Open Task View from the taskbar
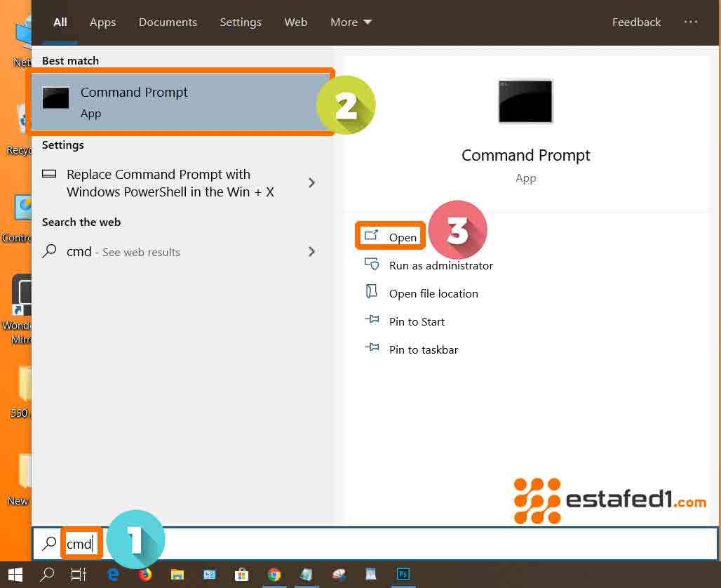The image size is (721, 588). pos(79,574)
